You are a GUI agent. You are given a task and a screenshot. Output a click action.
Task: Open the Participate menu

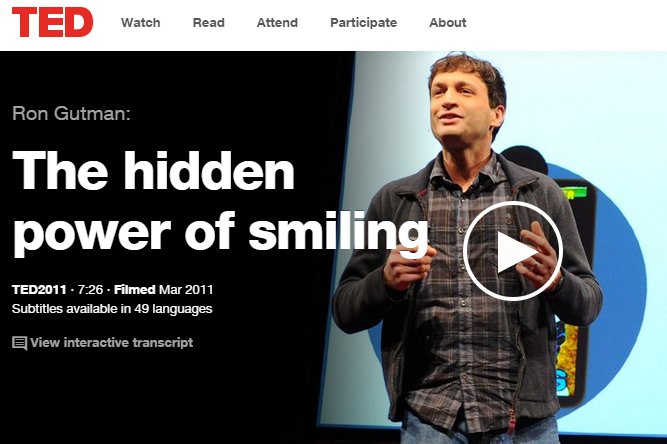[363, 23]
